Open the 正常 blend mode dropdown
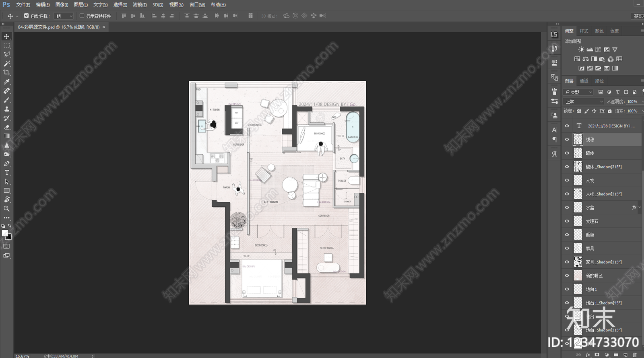Image resolution: width=644 pixels, height=358 pixels. 584,101
